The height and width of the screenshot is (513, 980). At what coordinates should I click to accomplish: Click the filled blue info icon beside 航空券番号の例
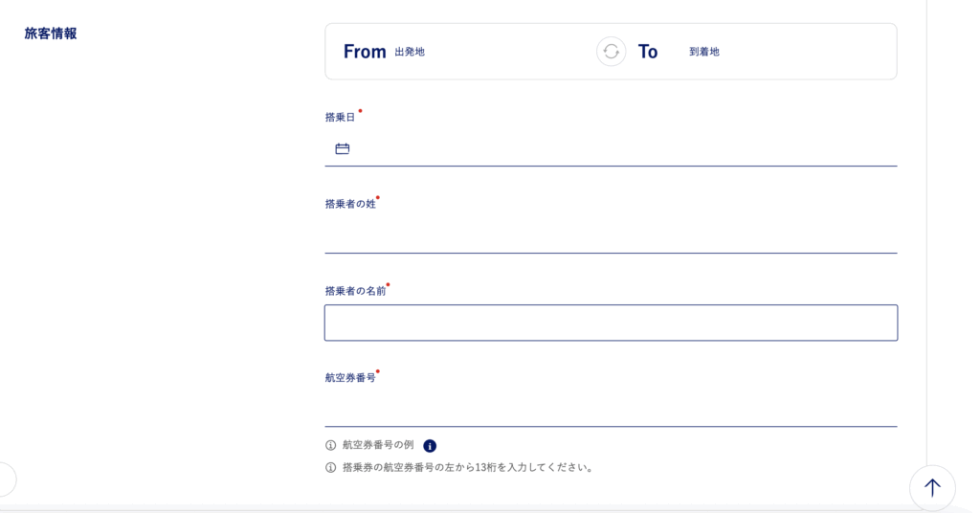(430, 445)
